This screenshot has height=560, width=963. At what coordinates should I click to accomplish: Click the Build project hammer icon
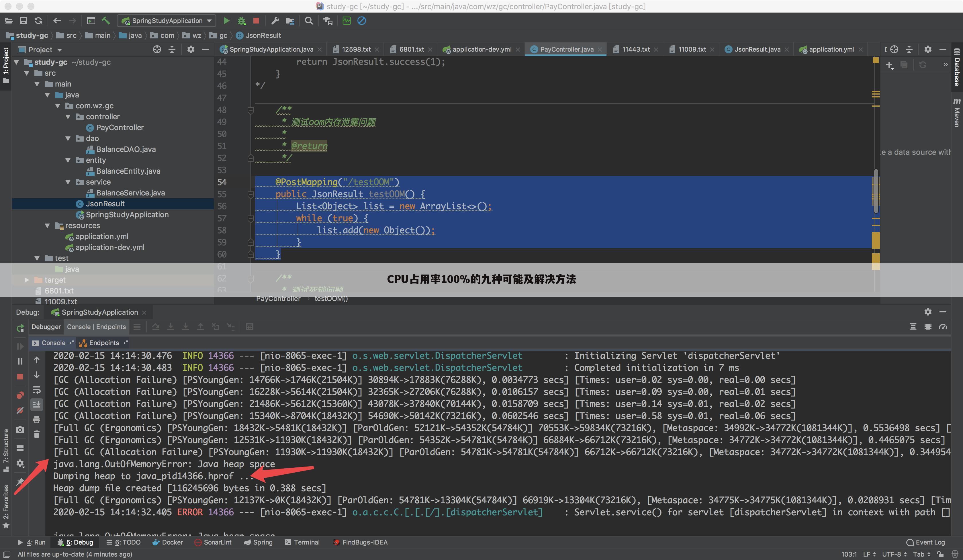pos(106,21)
